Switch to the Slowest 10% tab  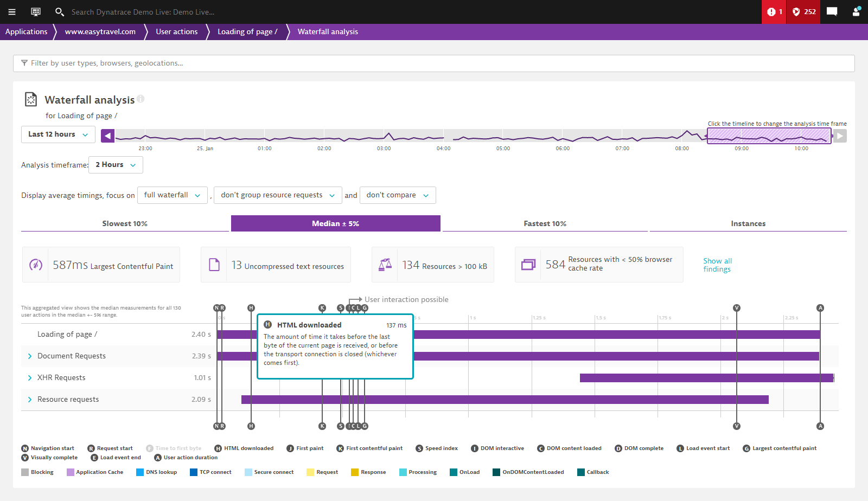click(125, 223)
